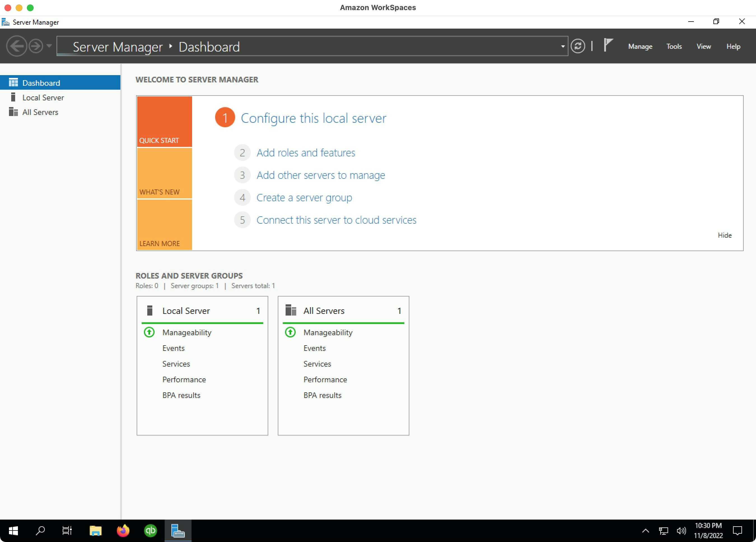Click the Local Server tile header
The height and width of the screenshot is (542, 756).
[x=202, y=311]
